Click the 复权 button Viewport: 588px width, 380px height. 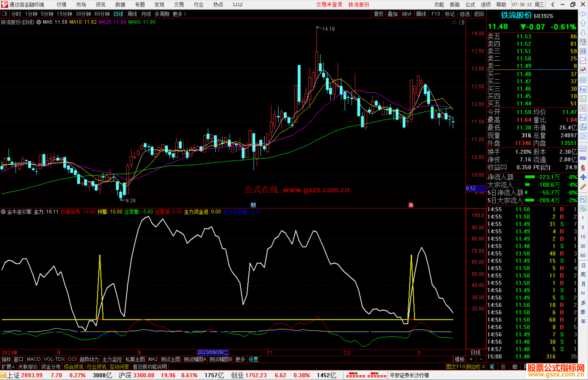tap(378, 14)
